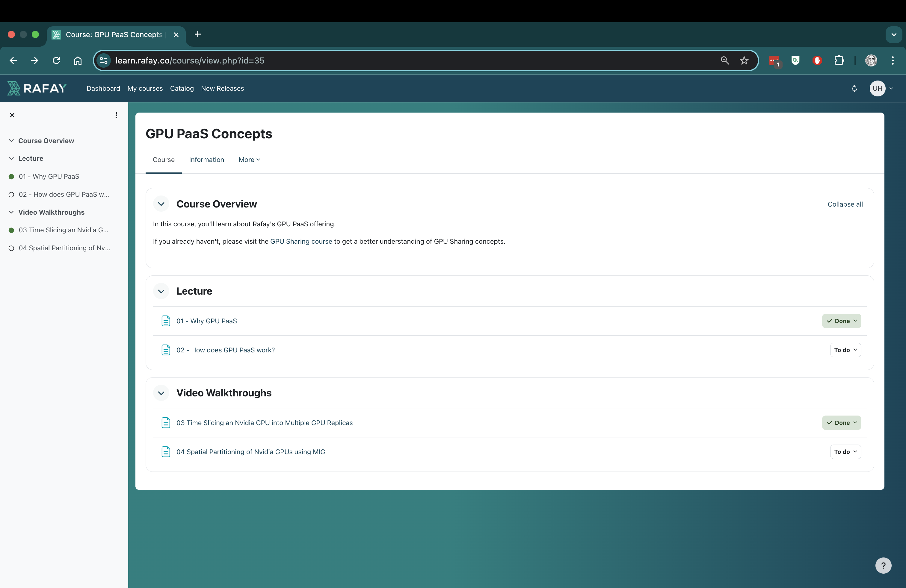Open the notifications bell

click(x=854, y=88)
